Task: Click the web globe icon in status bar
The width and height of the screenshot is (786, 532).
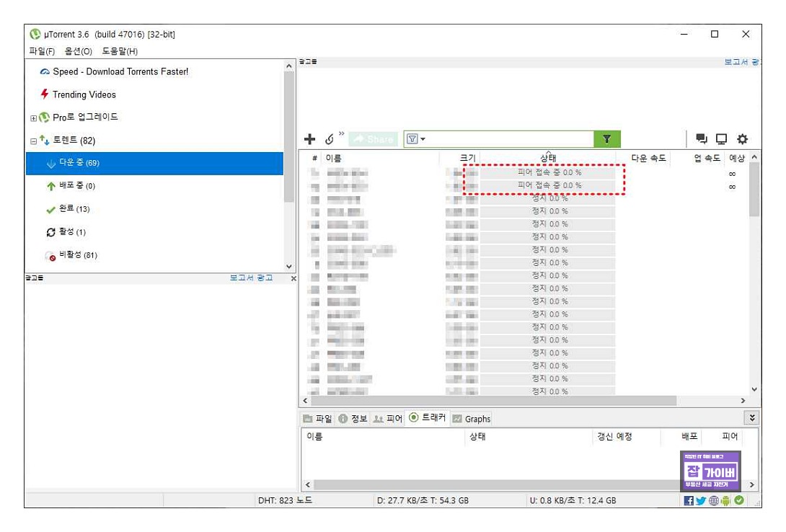Action: [x=713, y=500]
